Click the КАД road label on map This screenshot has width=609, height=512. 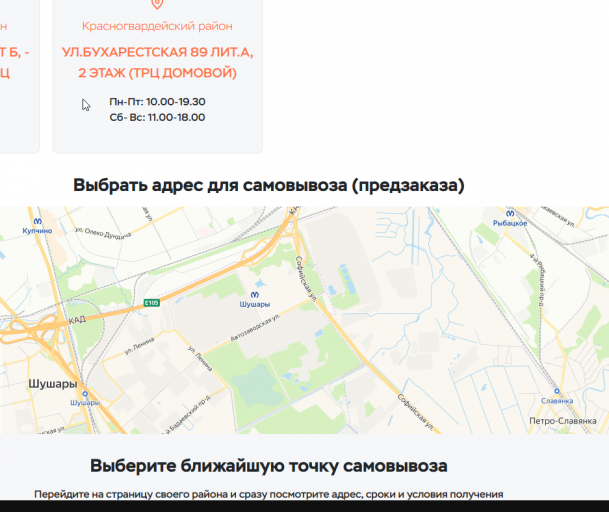[x=77, y=320]
